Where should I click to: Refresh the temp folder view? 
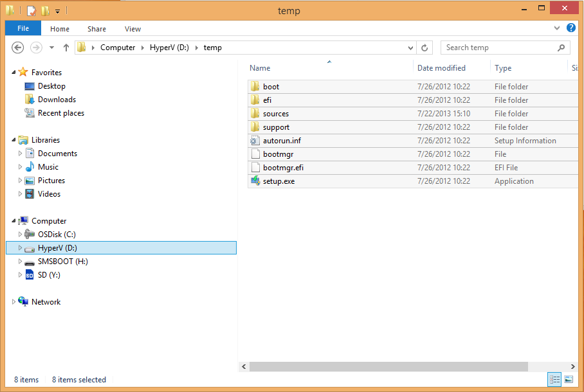pyautogui.click(x=424, y=48)
